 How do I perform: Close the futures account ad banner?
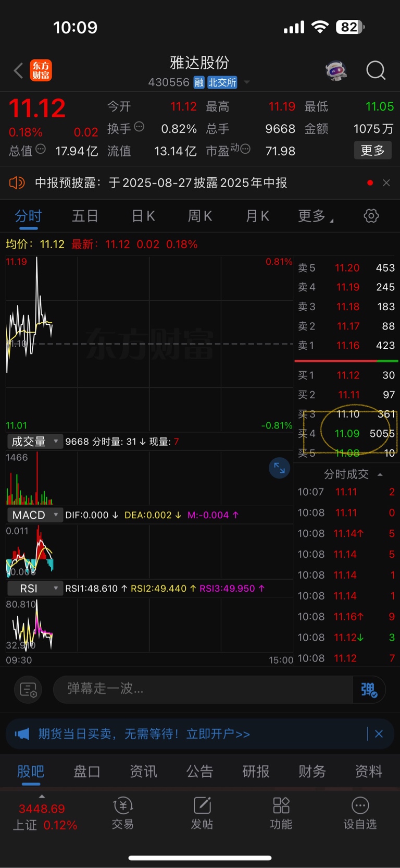pyautogui.click(x=379, y=734)
